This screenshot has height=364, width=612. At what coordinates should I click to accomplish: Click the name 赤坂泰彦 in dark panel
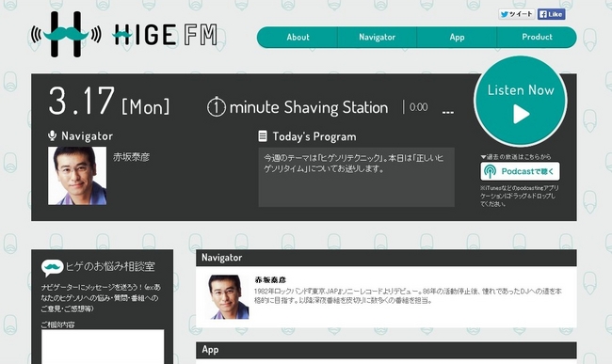coord(132,157)
